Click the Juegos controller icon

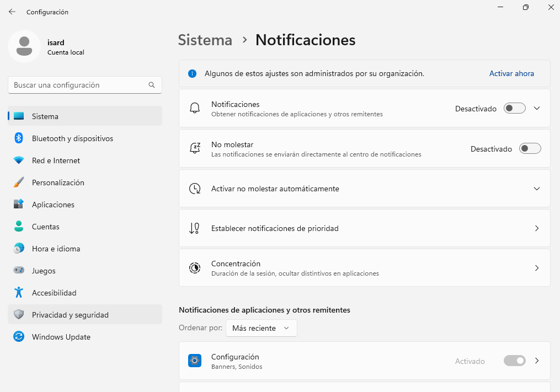click(19, 271)
